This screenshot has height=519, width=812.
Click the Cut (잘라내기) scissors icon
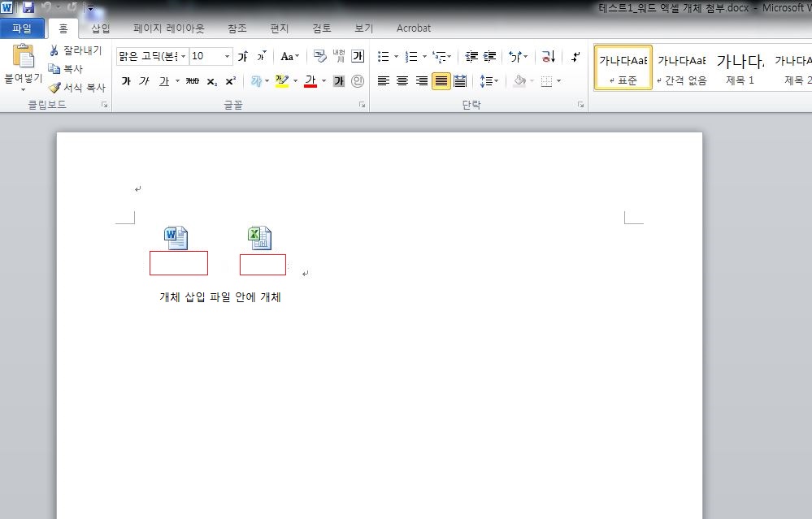[54, 50]
